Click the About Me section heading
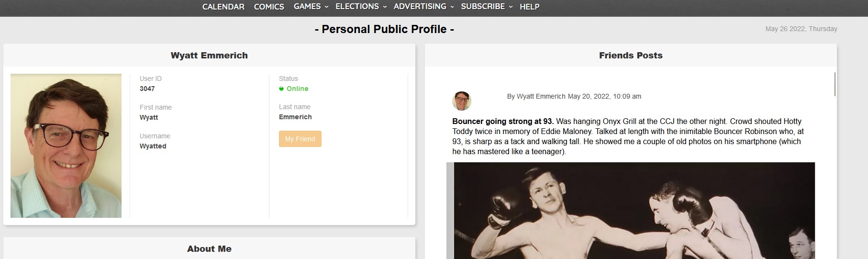868x259 pixels. pos(209,249)
